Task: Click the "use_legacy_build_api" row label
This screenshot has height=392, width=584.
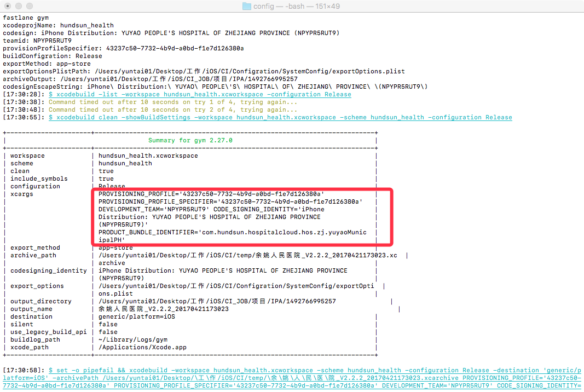Action: (x=49, y=332)
